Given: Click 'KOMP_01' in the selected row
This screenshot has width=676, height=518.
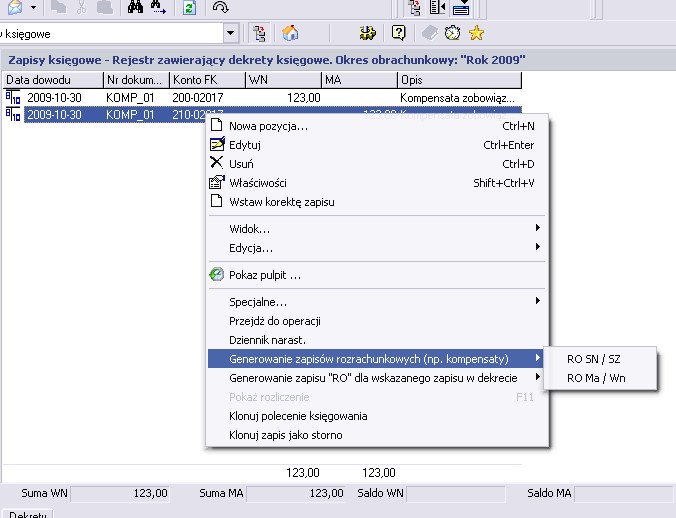Looking at the screenshot, I should coord(130,115).
